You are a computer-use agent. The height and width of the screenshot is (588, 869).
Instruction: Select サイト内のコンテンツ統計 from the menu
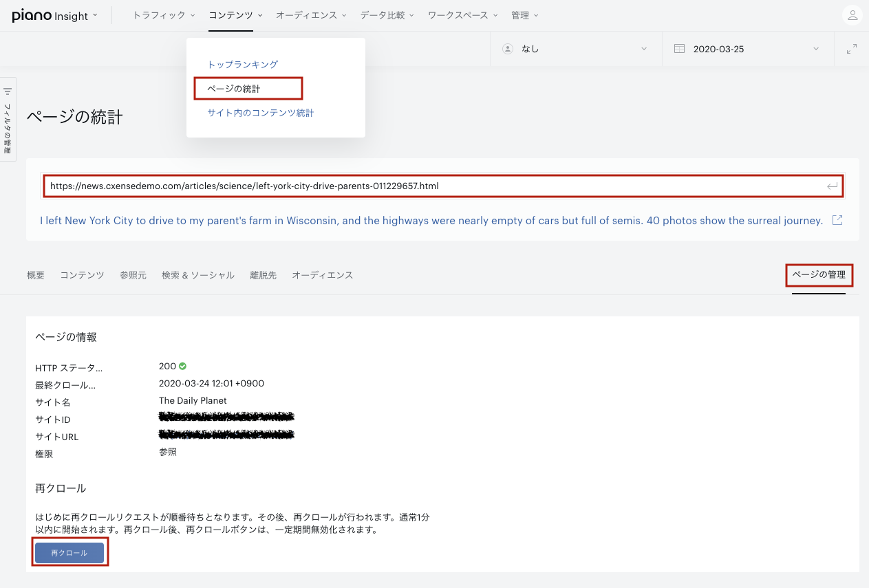261,113
